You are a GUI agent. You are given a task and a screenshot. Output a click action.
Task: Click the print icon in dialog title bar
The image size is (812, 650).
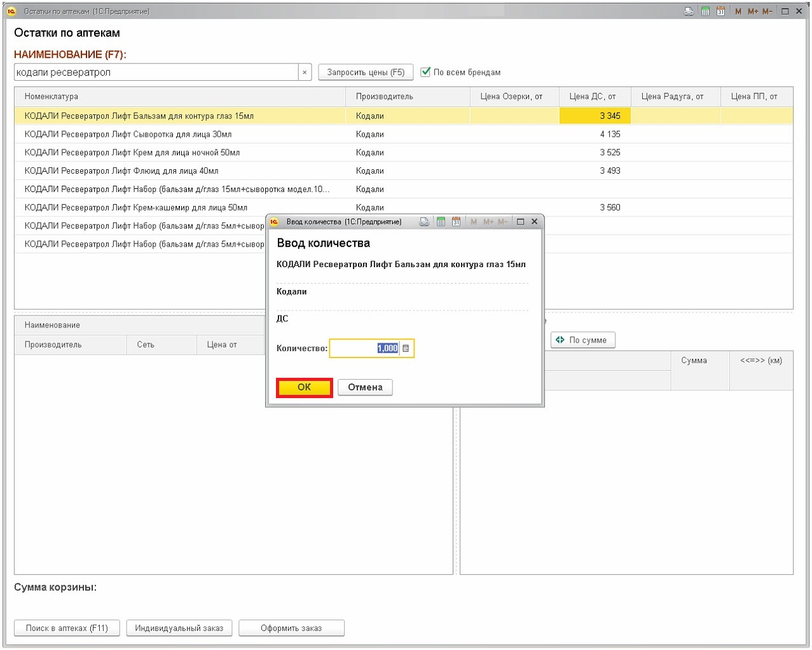point(424,222)
